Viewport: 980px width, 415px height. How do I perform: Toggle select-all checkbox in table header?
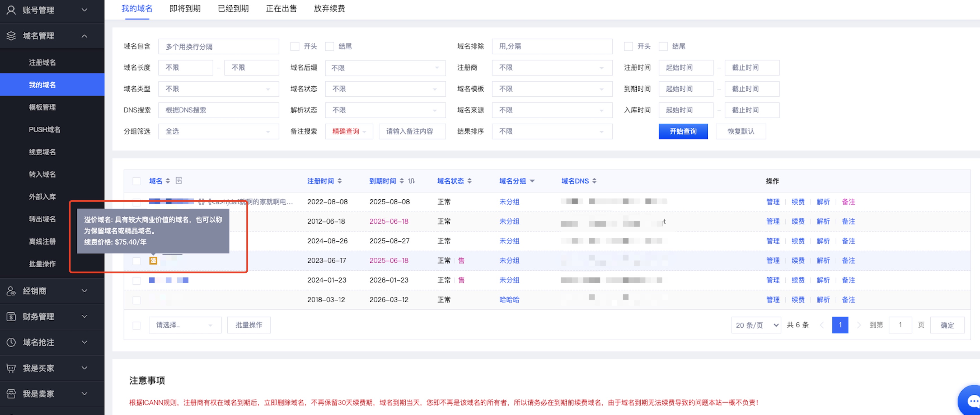pos(136,181)
